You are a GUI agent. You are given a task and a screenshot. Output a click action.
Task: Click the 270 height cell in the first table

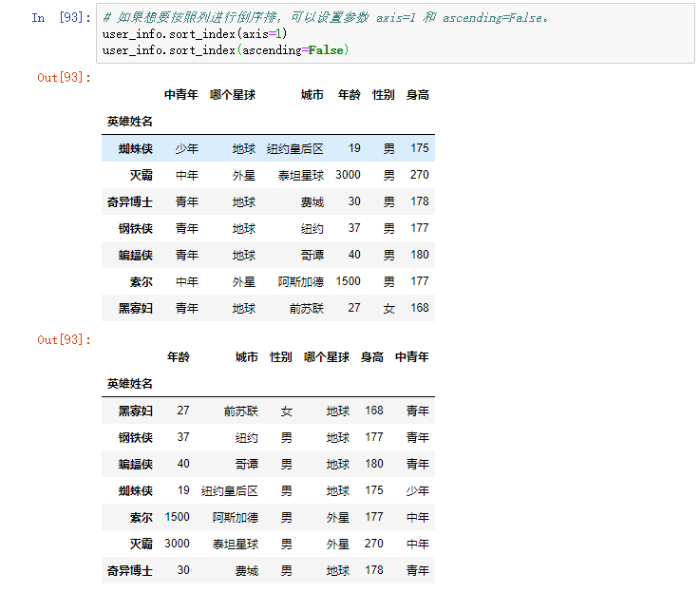pos(420,175)
